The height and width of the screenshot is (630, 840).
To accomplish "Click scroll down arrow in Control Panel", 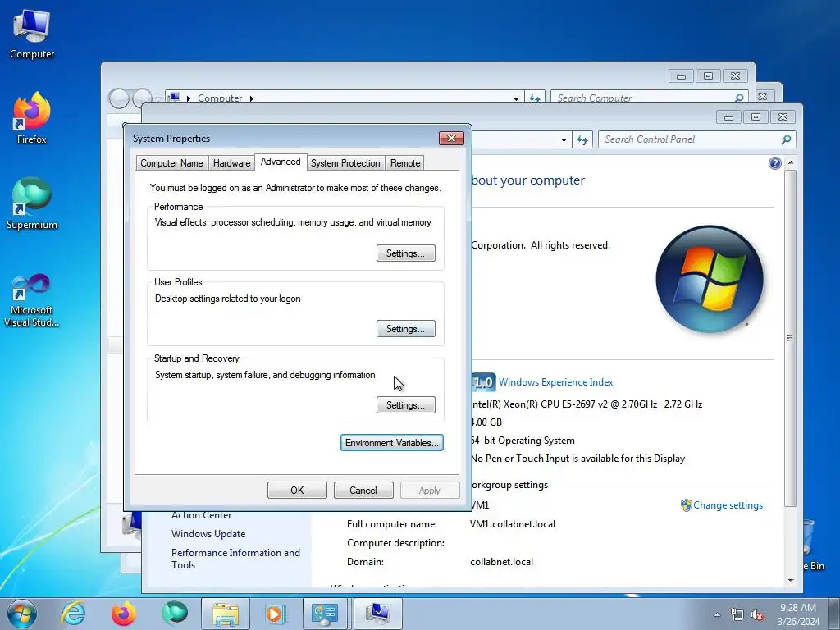I will click(791, 580).
